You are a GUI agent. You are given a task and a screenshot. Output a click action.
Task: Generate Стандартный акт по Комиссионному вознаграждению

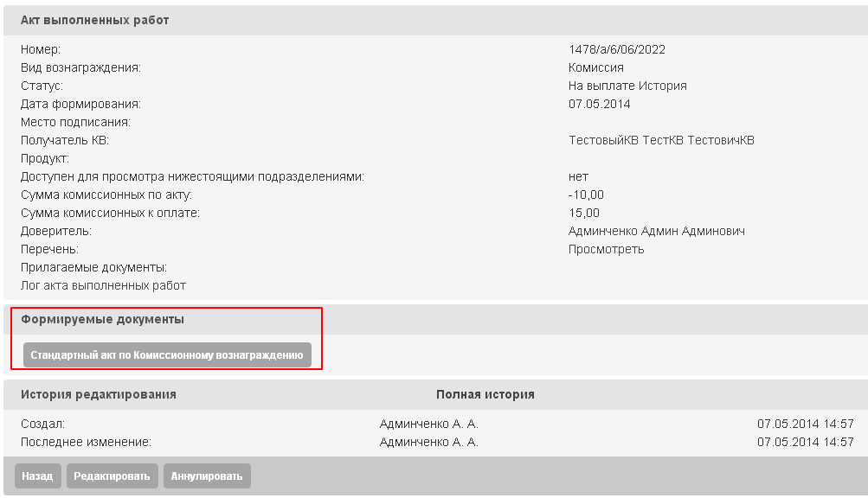(x=167, y=355)
